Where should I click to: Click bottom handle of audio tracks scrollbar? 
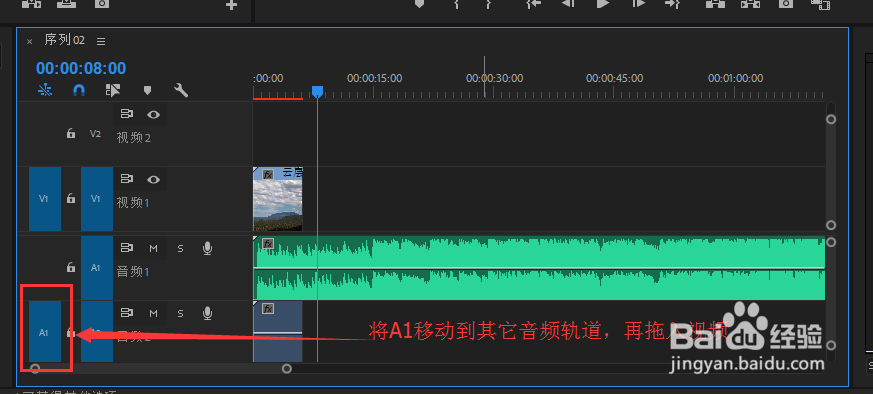point(831,345)
